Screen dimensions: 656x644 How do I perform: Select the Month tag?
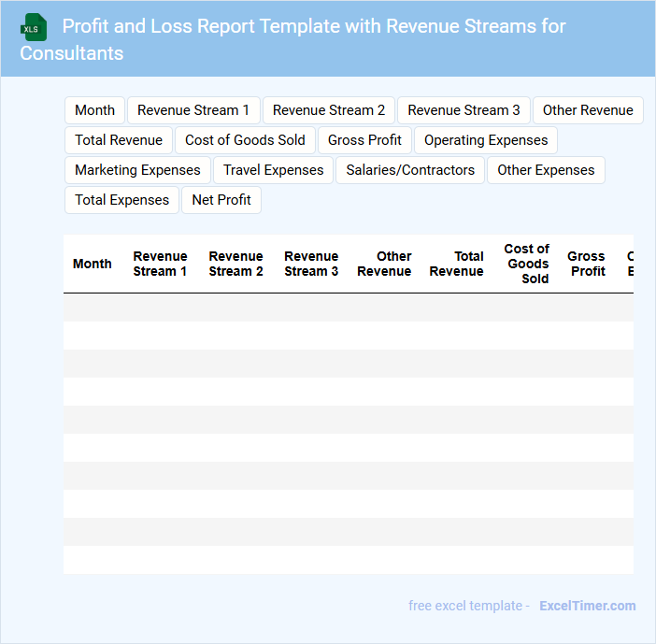click(94, 110)
